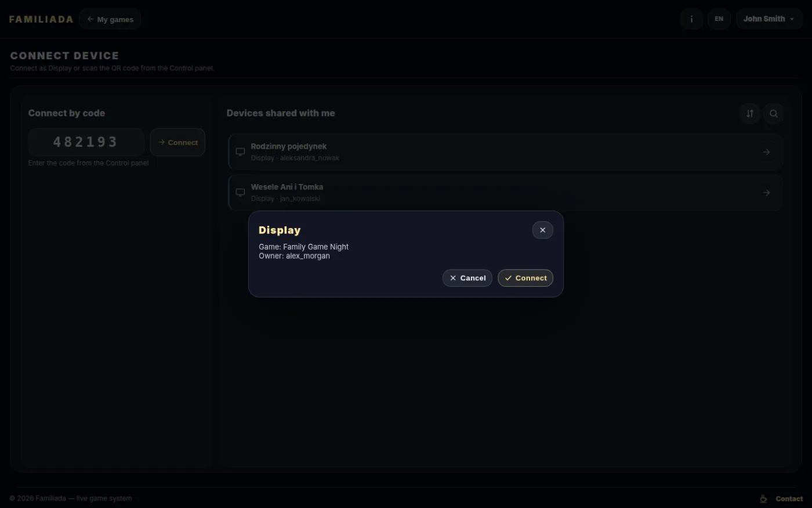
Task: Click the arrow on the Wesele Ani i Tomka row
Action: tap(766, 192)
